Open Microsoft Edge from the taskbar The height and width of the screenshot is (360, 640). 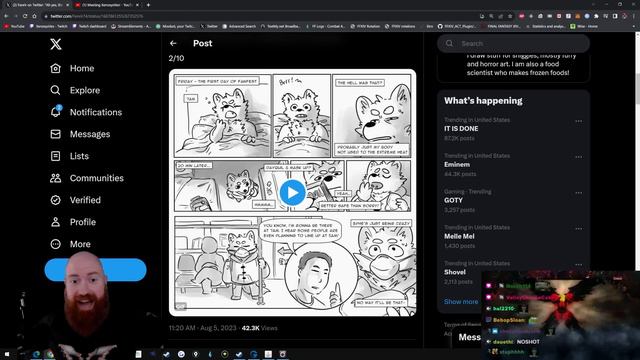(36, 354)
